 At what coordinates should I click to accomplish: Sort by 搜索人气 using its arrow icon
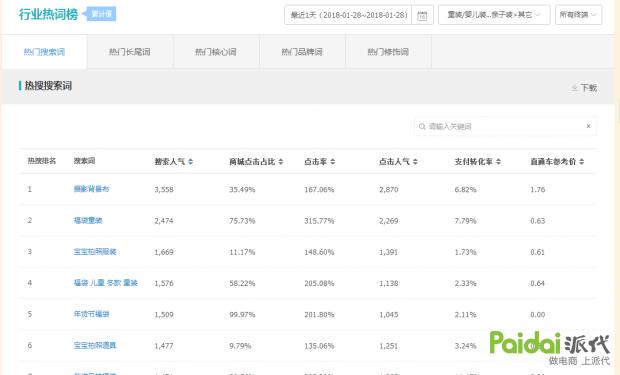click(x=191, y=162)
